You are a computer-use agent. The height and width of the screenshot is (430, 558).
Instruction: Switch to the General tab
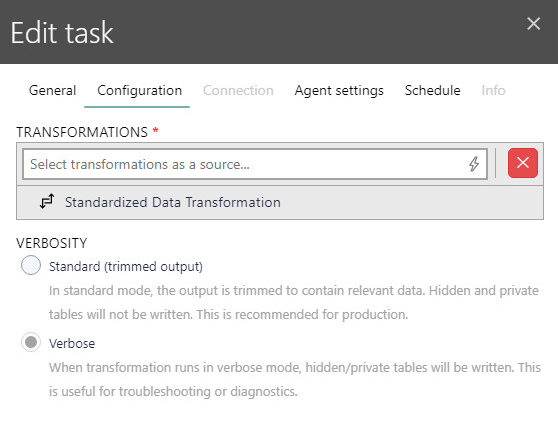coord(53,90)
